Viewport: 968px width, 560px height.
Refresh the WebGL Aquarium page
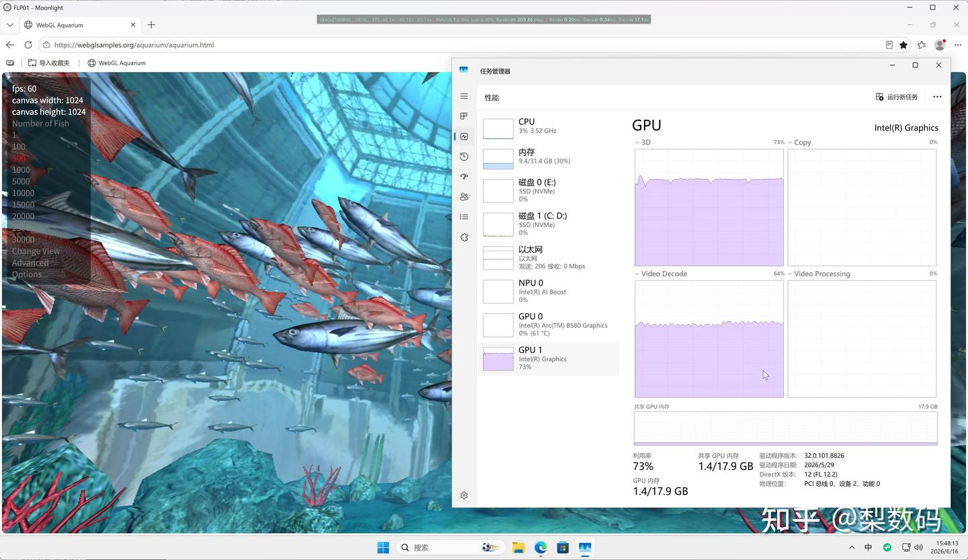click(28, 45)
